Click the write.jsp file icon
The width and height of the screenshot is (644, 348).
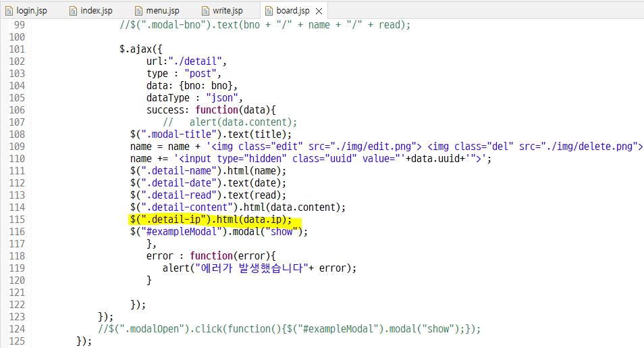[205, 11]
